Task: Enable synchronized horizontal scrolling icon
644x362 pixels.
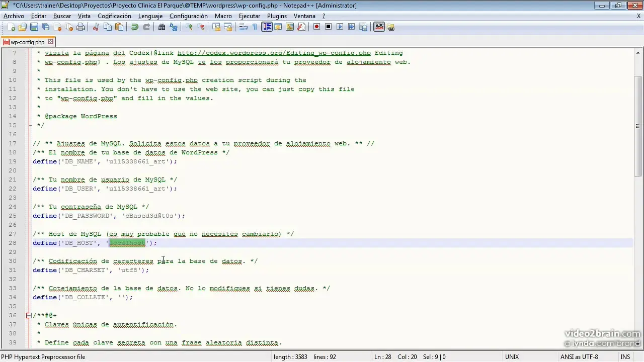Action: [x=227, y=27]
